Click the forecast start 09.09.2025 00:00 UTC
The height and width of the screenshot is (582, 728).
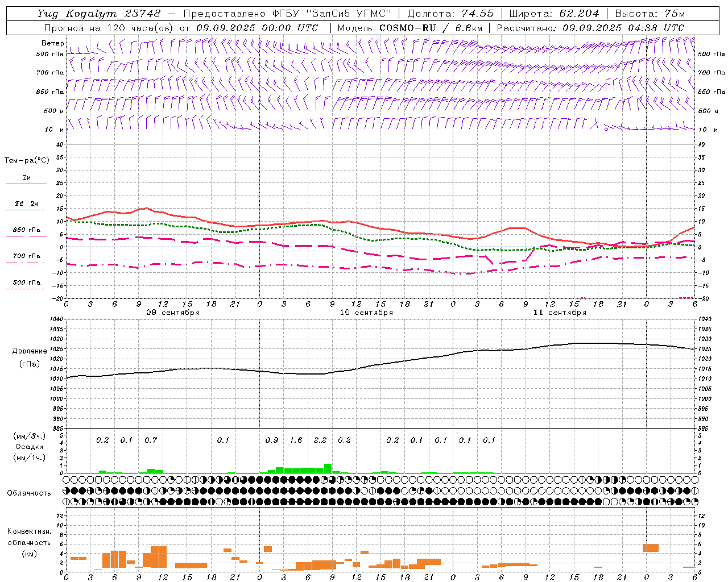point(257,28)
